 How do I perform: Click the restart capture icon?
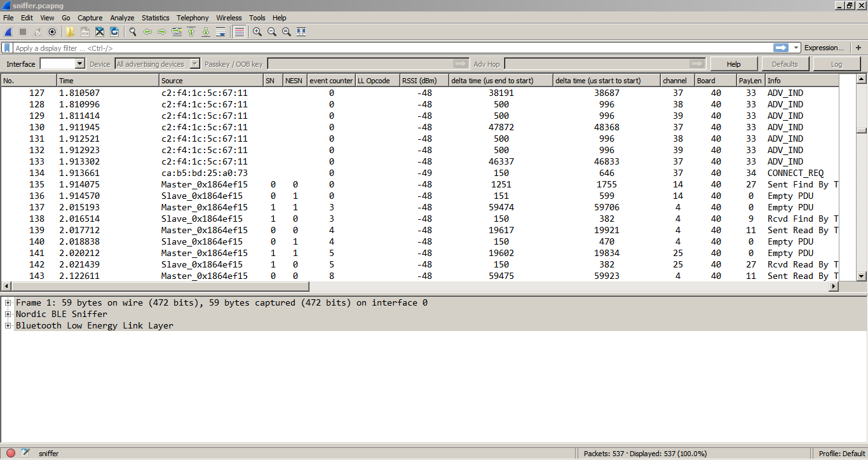[x=37, y=32]
